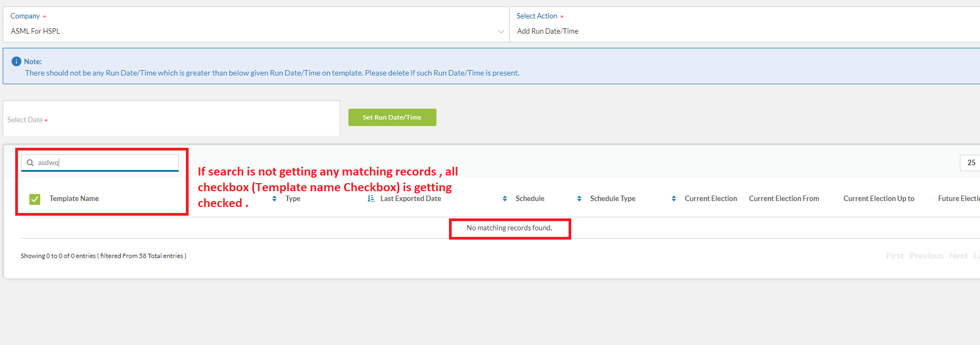Open the 25 entries page-size dropdown
The height and width of the screenshot is (345, 980).
(971, 162)
